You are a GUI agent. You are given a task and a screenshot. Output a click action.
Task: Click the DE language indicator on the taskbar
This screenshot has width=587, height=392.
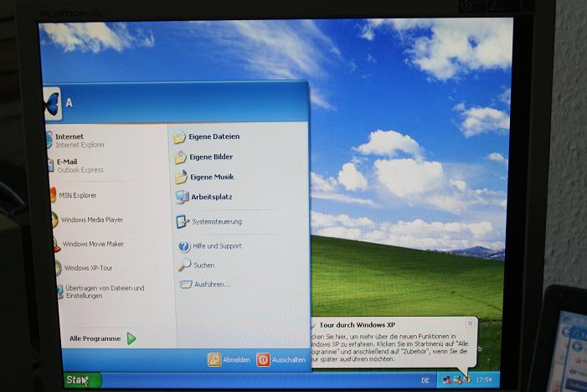(425, 380)
